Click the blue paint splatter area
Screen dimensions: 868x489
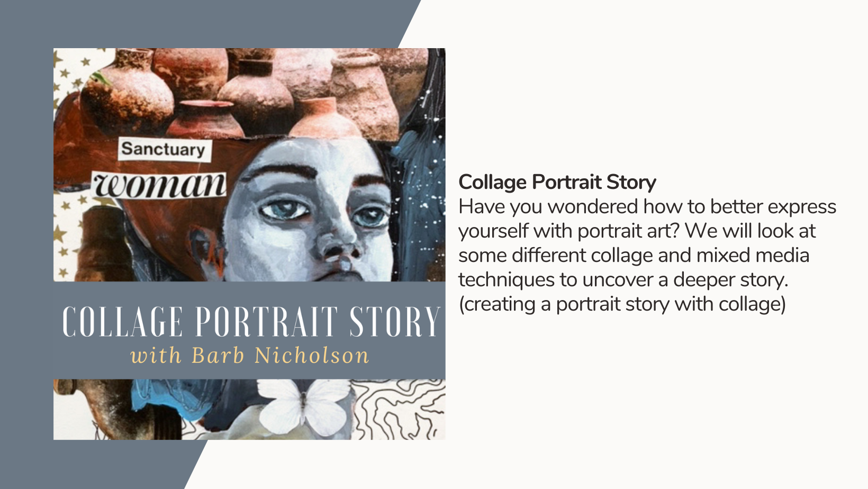[x=421, y=201]
